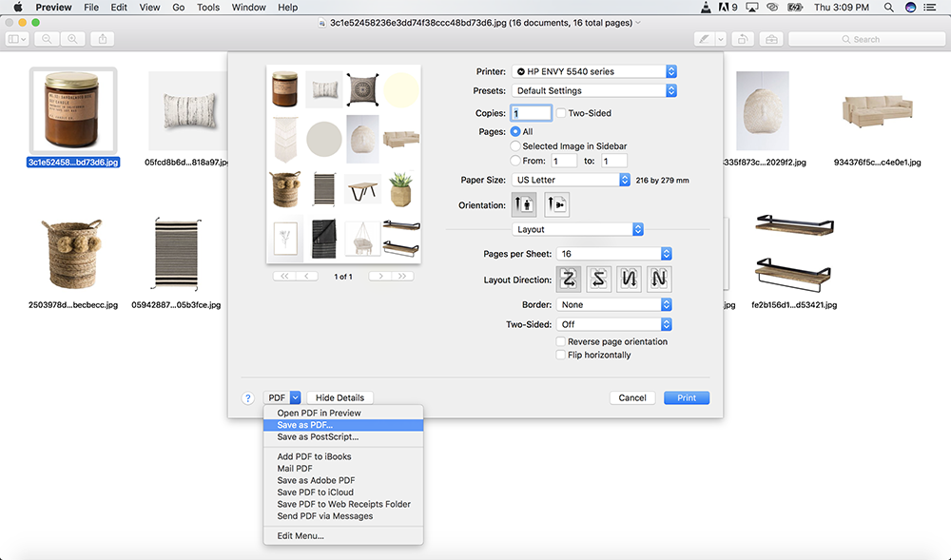Go to first page in print preview
This screenshot has height=560, width=951.
pos(284,276)
